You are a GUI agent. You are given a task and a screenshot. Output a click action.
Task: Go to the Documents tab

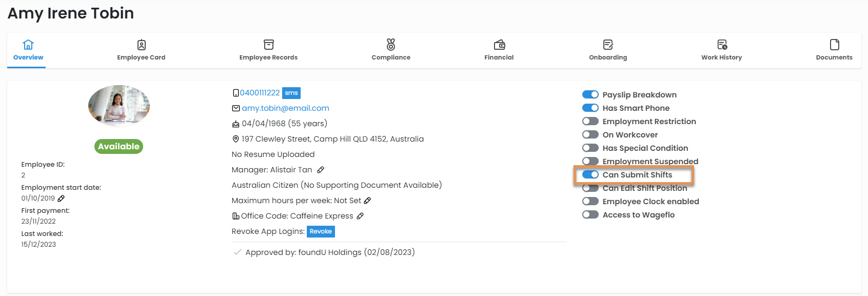[x=834, y=50]
